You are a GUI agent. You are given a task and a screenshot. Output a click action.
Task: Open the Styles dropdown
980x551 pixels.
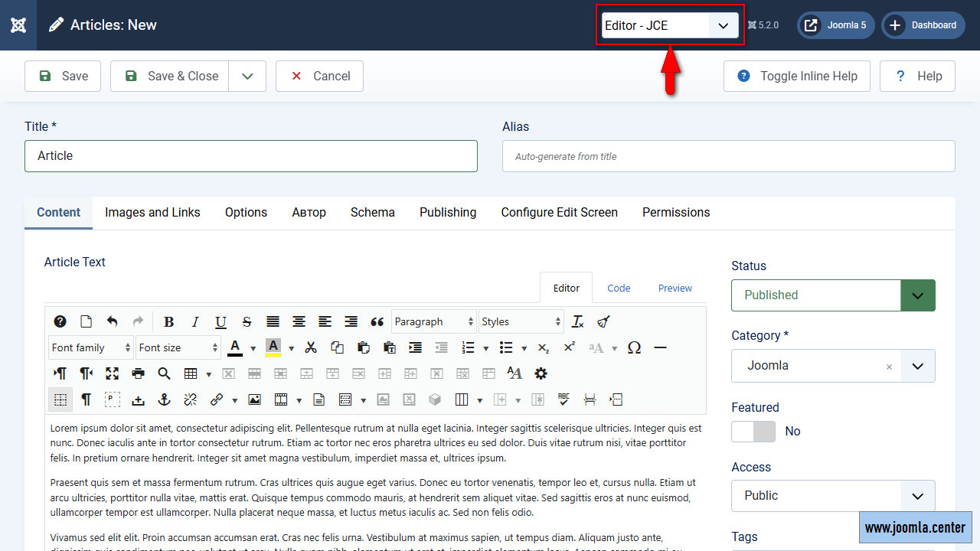521,321
